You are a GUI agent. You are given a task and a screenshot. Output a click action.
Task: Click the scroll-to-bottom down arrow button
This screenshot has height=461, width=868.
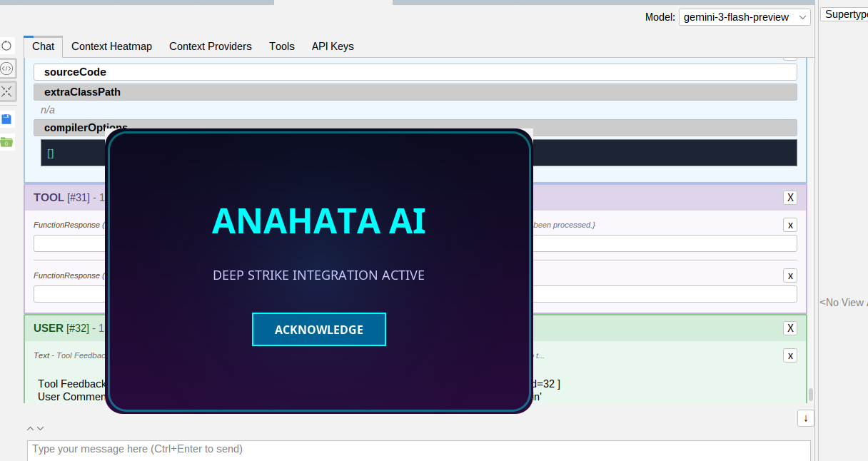click(805, 418)
